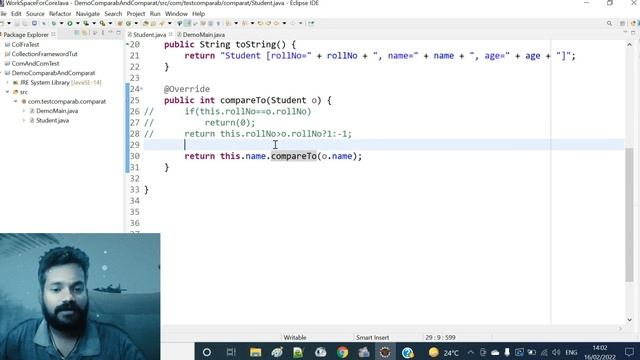This screenshot has height=360, width=640.
Task: Open the Help menu
Action: [x=198, y=13]
